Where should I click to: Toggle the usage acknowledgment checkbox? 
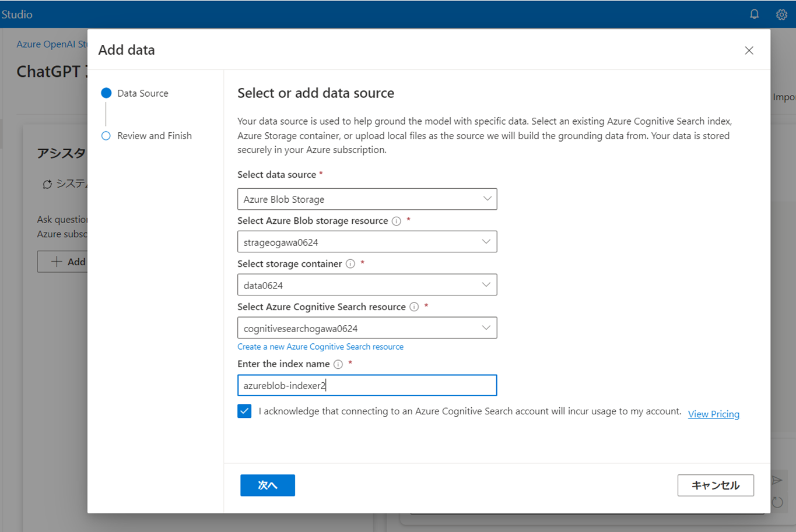click(244, 411)
